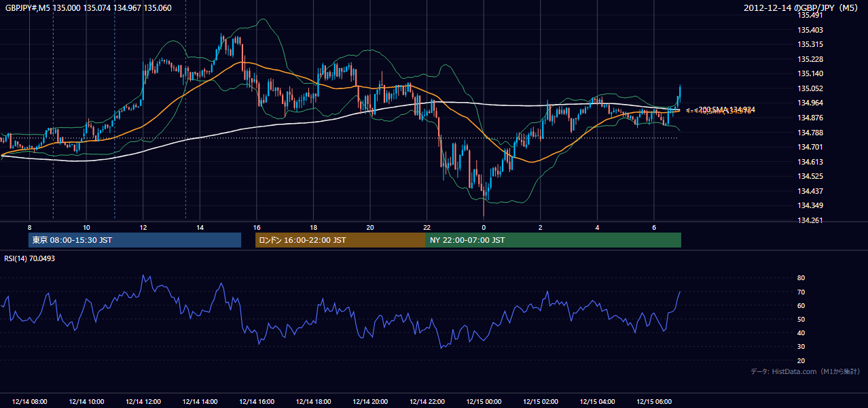This screenshot has height=408, width=868.
Task: Click RSI scale value 60
Action: (801, 305)
